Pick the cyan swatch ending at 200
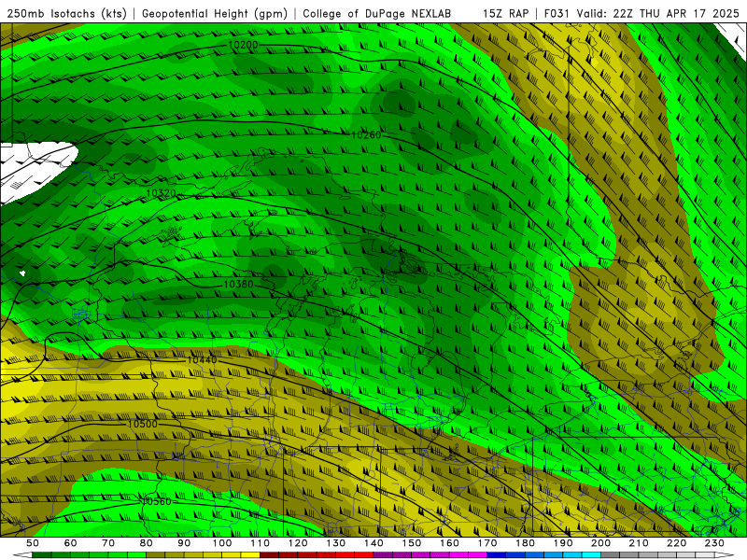 tap(591, 555)
